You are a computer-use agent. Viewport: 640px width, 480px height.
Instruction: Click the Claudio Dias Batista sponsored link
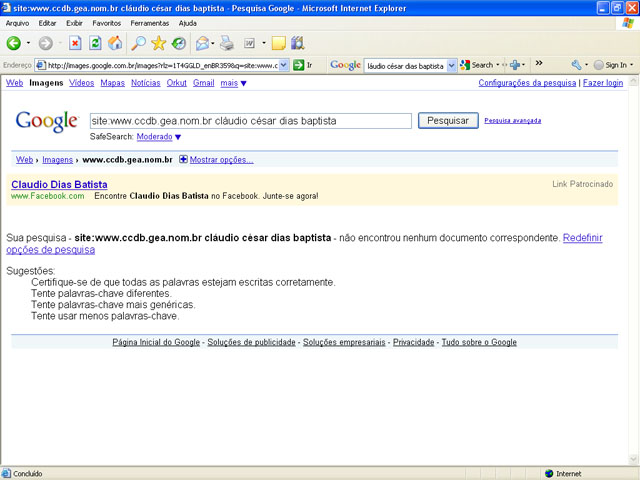pos(59,184)
